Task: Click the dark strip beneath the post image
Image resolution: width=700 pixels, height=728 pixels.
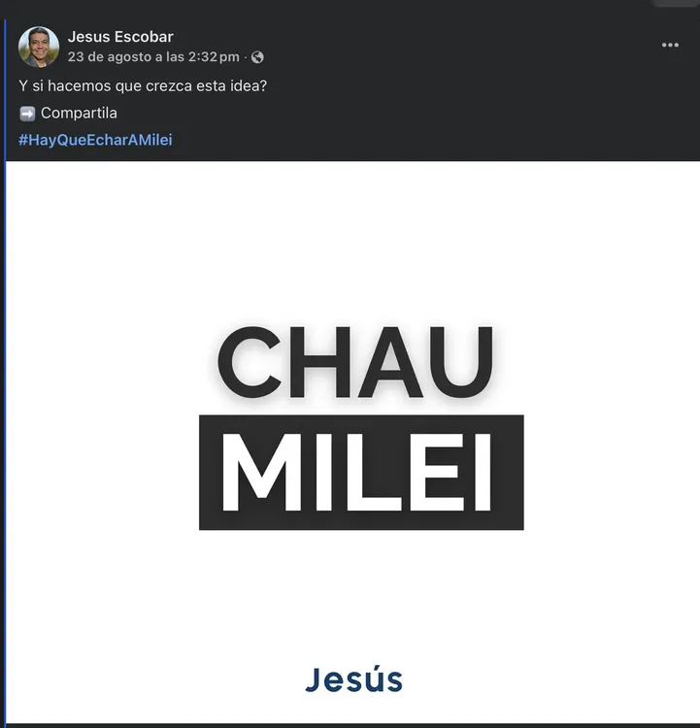Action: coord(353,724)
